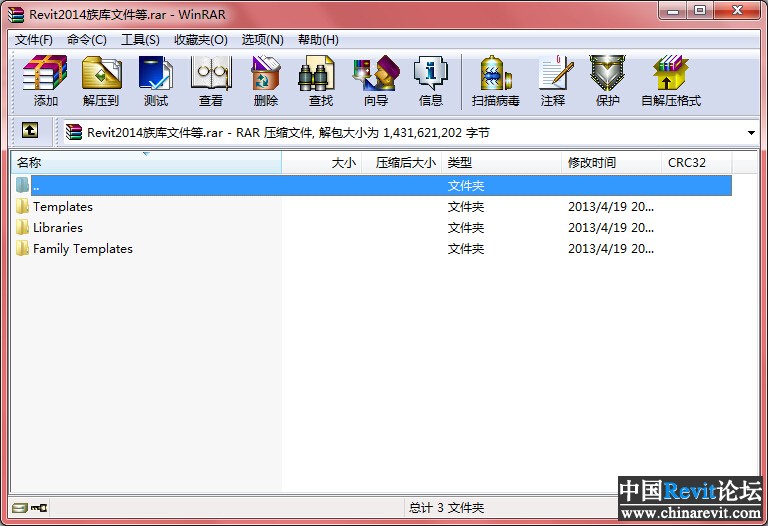Click the Libraries folder icon
The width and height of the screenshot is (768, 526).
click(22, 227)
